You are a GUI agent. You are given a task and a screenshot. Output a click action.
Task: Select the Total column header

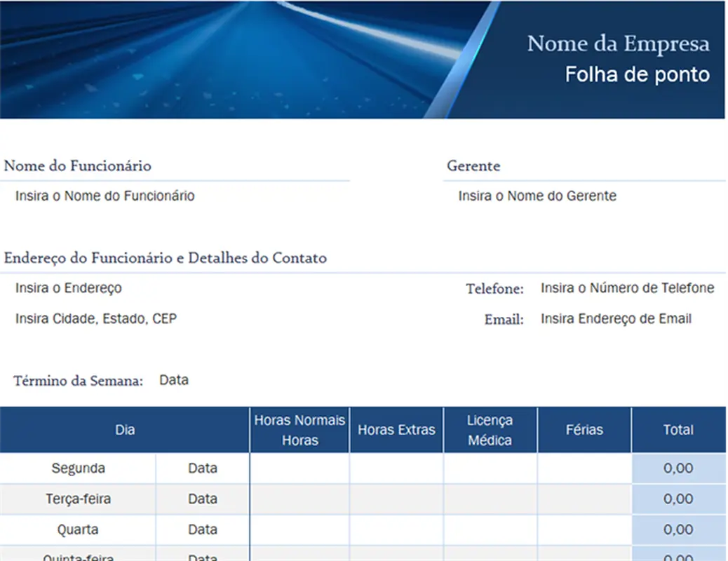click(x=679, y=429)
